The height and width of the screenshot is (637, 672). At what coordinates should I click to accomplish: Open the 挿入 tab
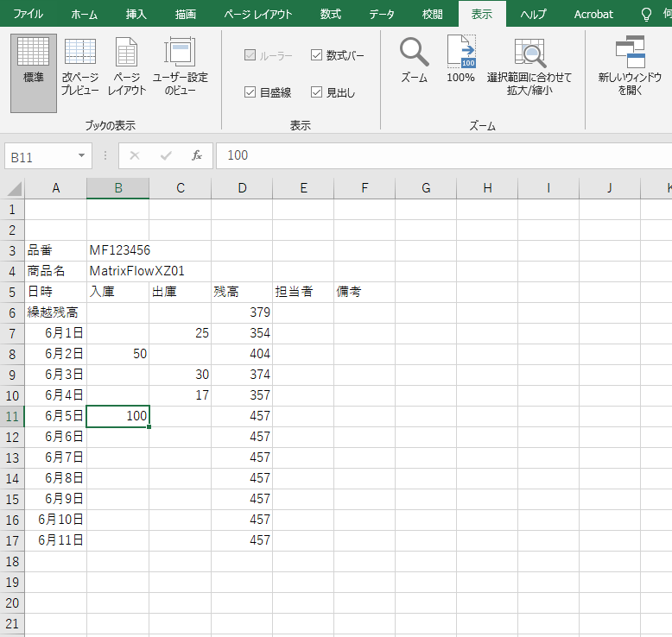[136, 14]
